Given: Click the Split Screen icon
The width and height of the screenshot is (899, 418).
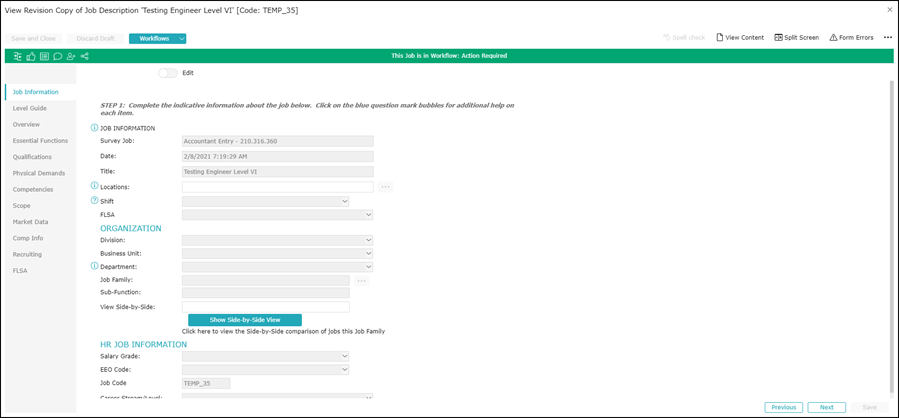Looking at the screenshot, I should click(x=779, y=38).
